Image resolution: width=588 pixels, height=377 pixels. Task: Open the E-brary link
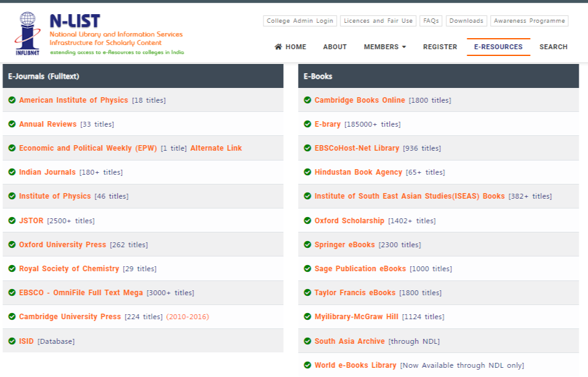[328, 124]
